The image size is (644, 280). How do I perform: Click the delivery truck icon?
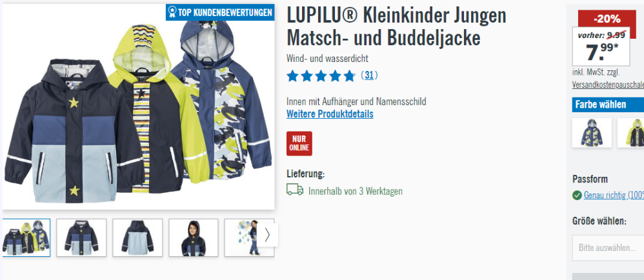[x=295, y=190]
